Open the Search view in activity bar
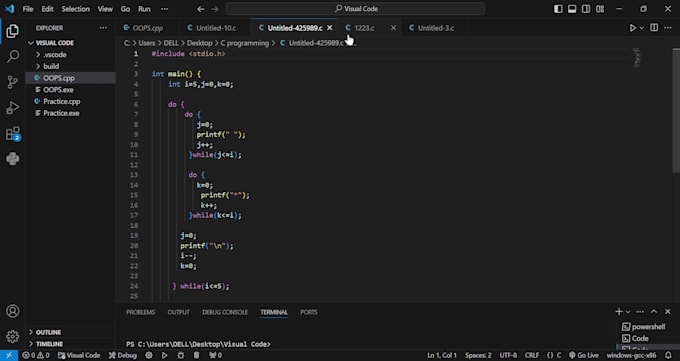This screenshot has height=361, width=680. point(13,56)
